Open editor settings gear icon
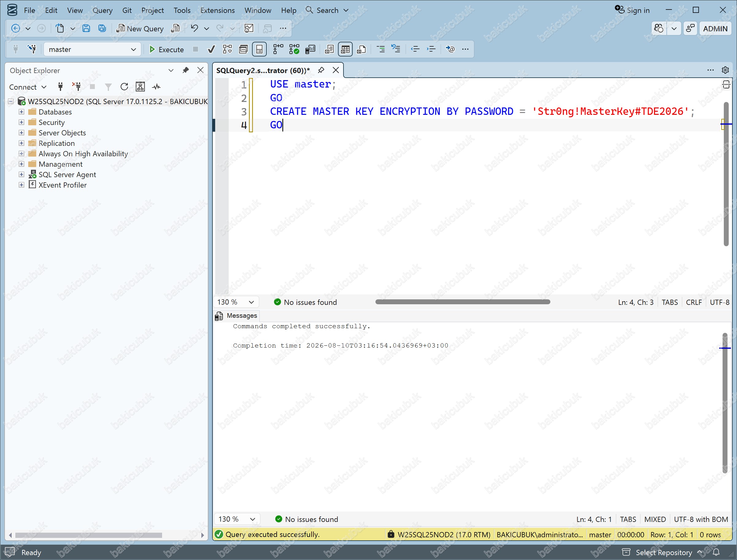 (725, 70)
